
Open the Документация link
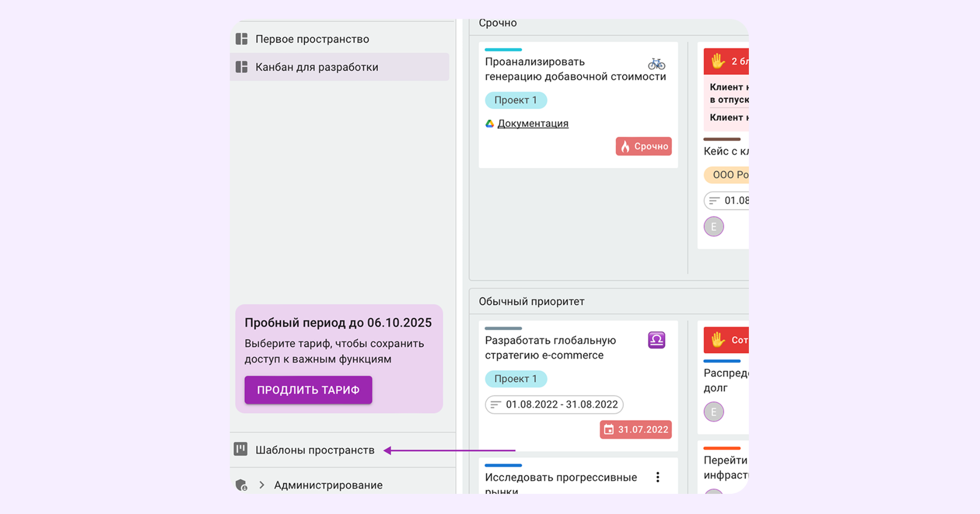[x=533, y=123]
